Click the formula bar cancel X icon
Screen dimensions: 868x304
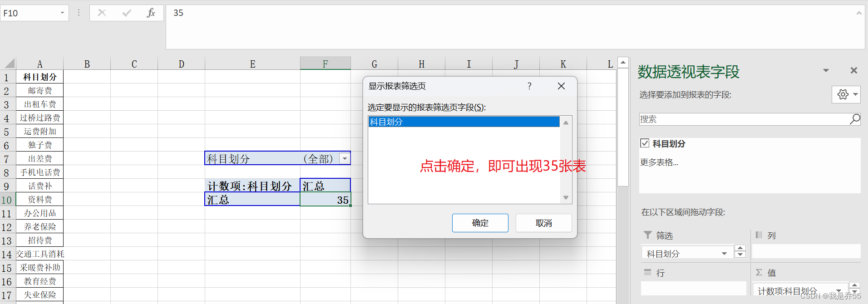point(102,13)
